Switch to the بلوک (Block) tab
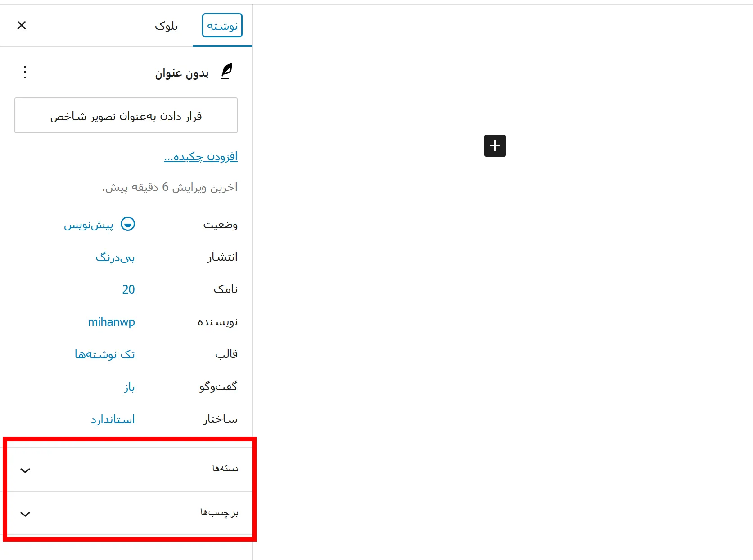 coord(166,26)
